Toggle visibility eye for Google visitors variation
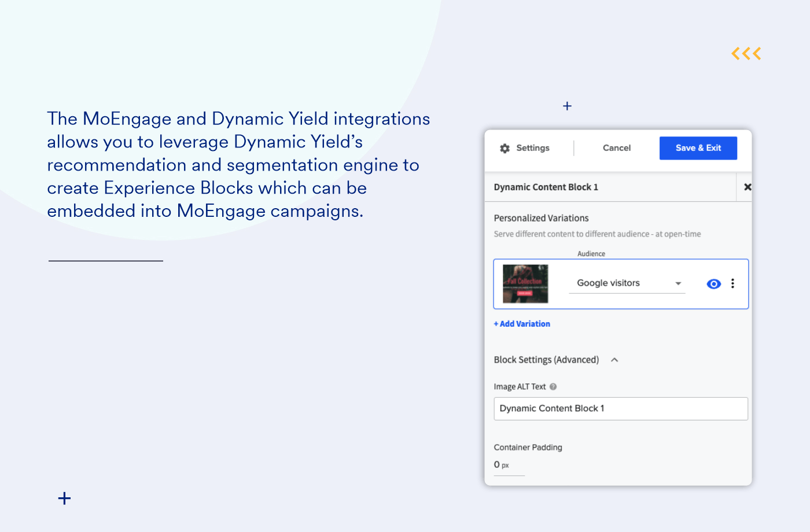The height and width of the screenshot is (532, 810). (x=714, y=284)
